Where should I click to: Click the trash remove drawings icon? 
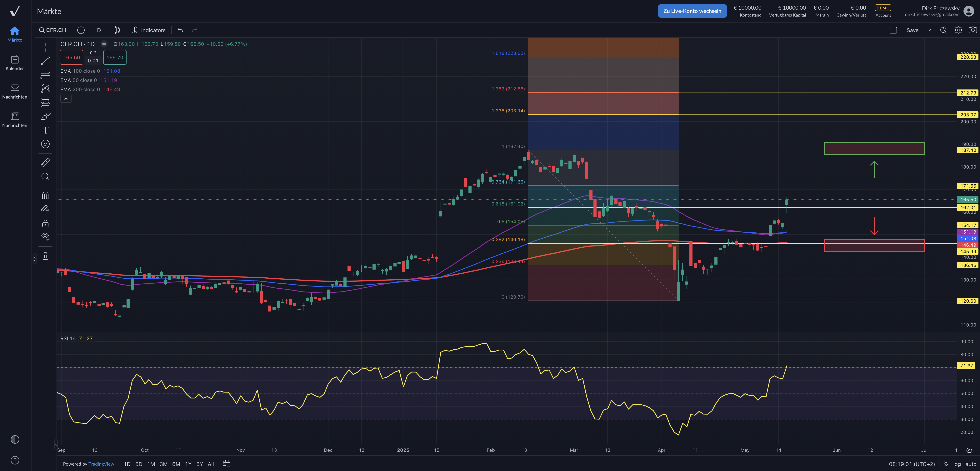tap(45, 256)
